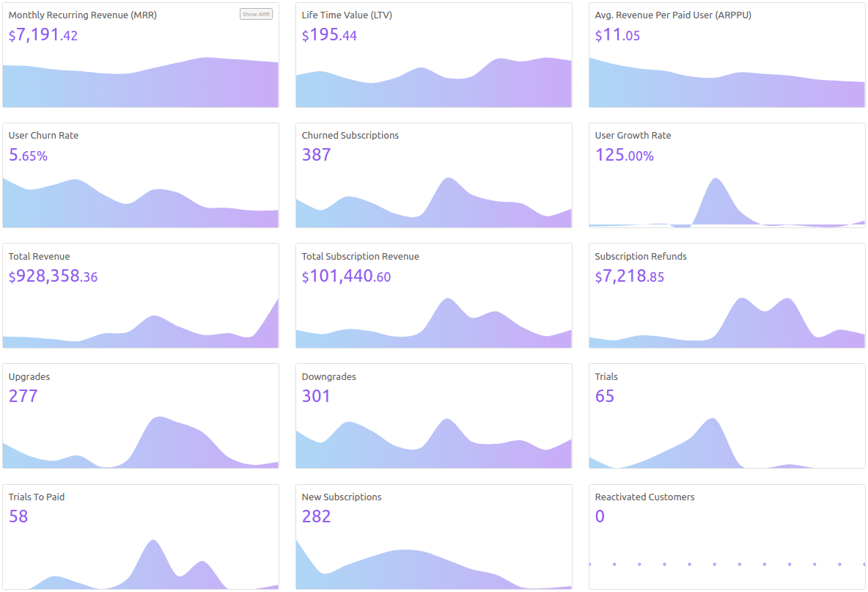Open the Downgrades area chart
Screen dimensions: 868x592
click(x=433, y=443)
